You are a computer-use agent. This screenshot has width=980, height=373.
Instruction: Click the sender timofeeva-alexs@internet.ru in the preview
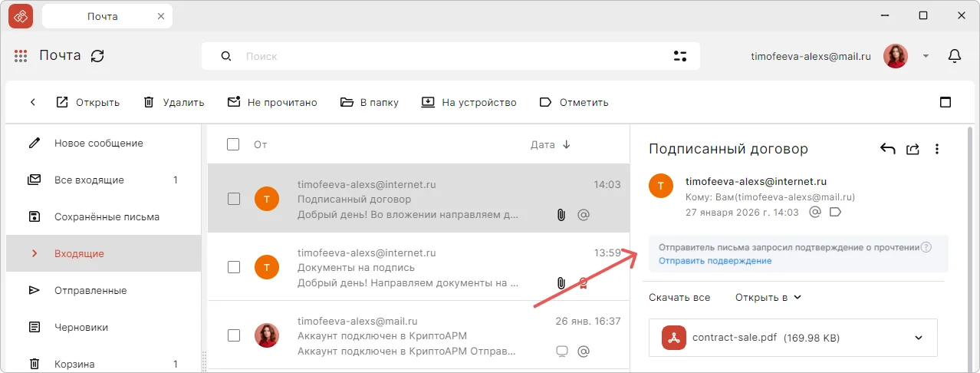pos(756,182)
